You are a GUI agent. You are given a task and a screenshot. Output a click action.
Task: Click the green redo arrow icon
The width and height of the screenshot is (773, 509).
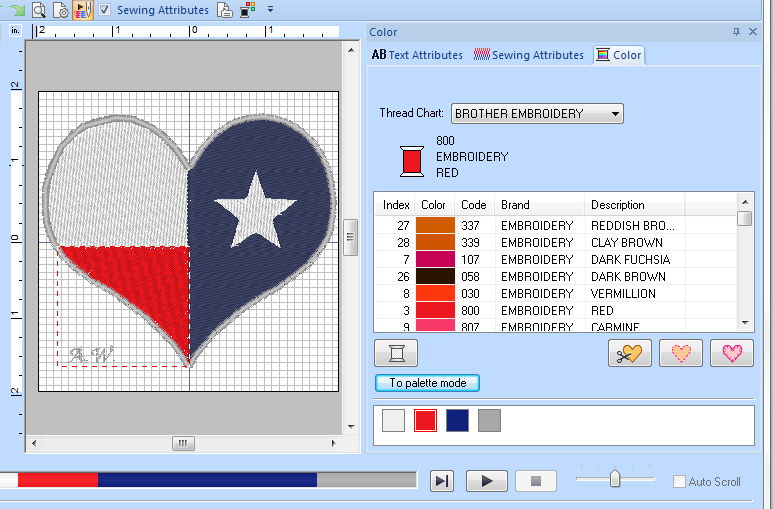coord(17,8)
